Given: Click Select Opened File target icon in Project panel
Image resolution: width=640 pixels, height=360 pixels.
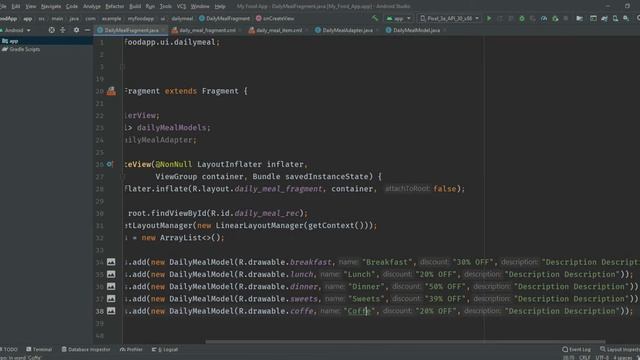Looking at the screenshot, I should pyautogui.click(x=51, y=30).
